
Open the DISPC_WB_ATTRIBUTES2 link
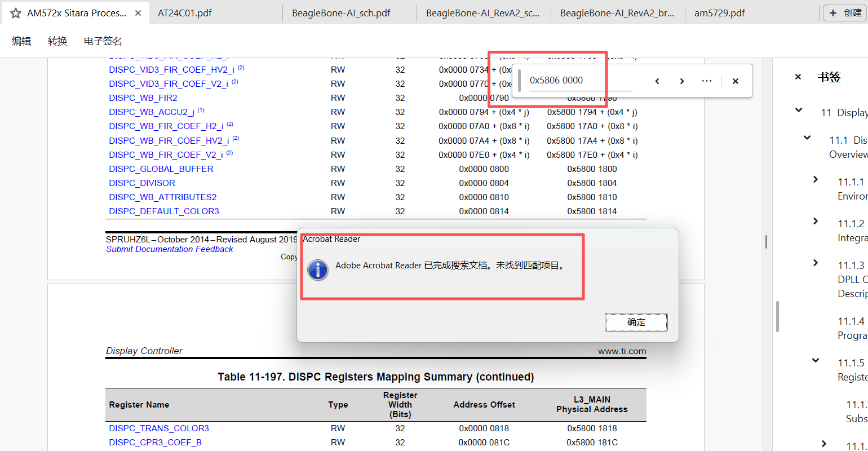click(x=163, y=197)
